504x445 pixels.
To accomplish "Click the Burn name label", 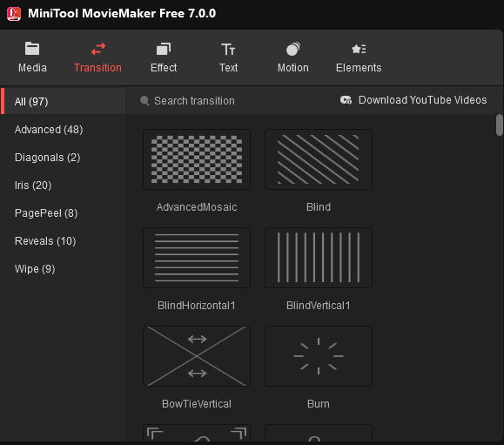I will pyautogui.click(x=319, y=404).
